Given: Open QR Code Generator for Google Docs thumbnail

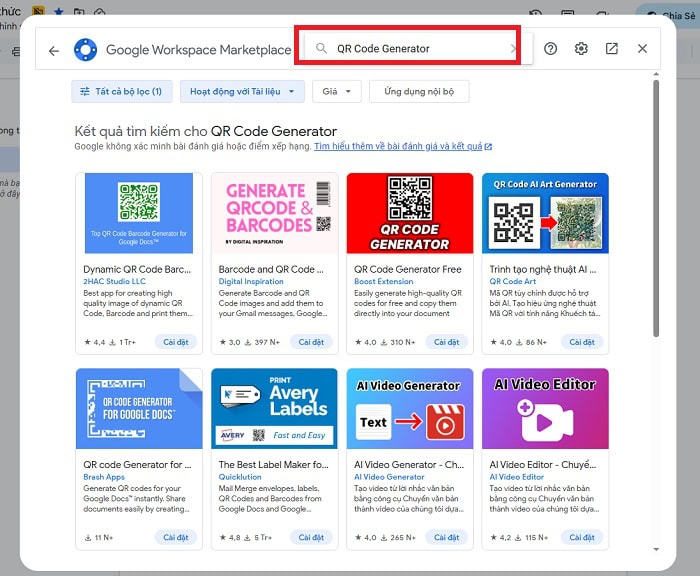Looking at the screenshot, I should (x=139, y=409).
